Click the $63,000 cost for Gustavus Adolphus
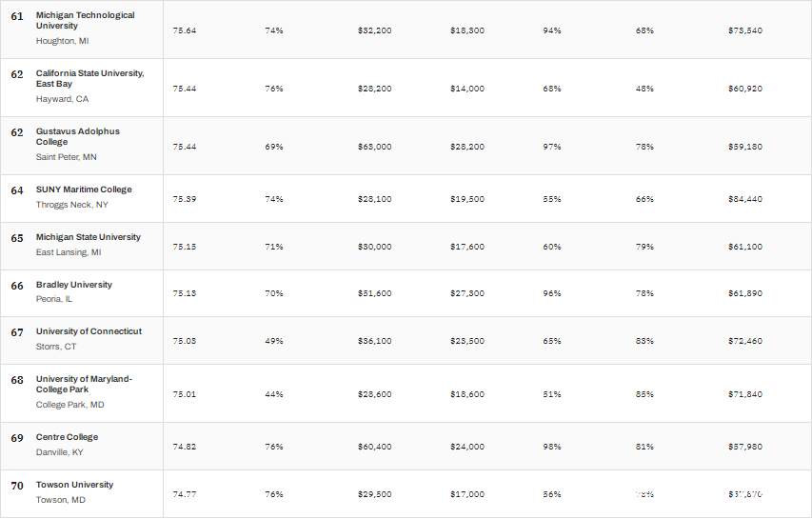The height and width of the screenshot is (519, 812). coord(374,147)
